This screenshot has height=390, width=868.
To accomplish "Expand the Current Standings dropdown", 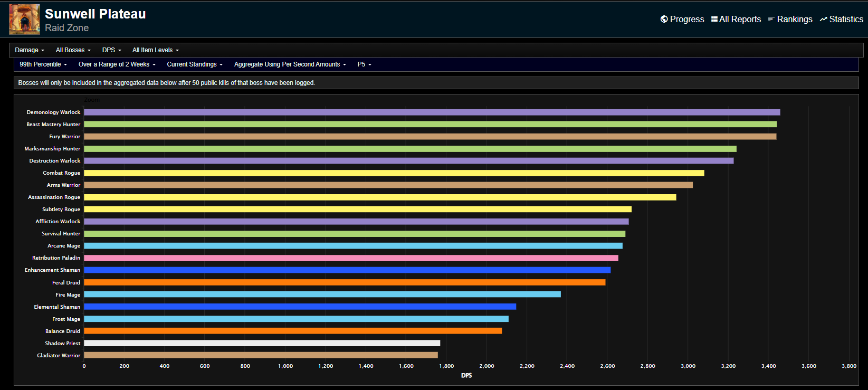I will 195,64.
